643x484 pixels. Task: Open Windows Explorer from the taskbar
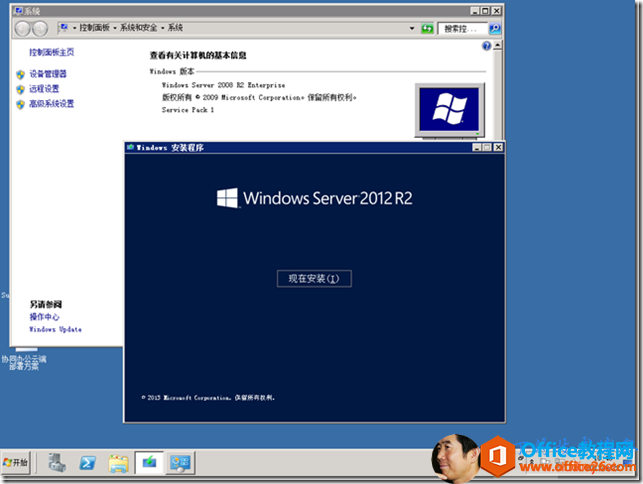(119, 463)
